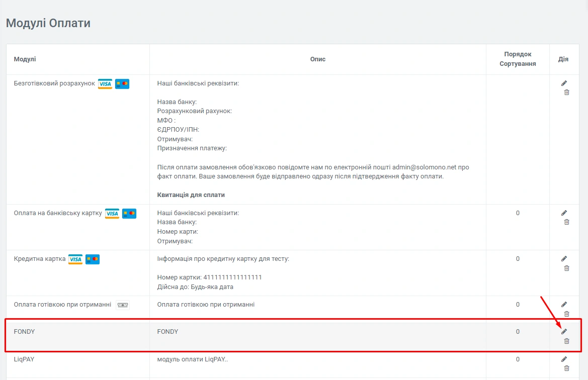Image resolution: width=588 pixels, height=380 pixels.
Task: Delete Оплата на банківську картку module
Action: pos(566,222)
